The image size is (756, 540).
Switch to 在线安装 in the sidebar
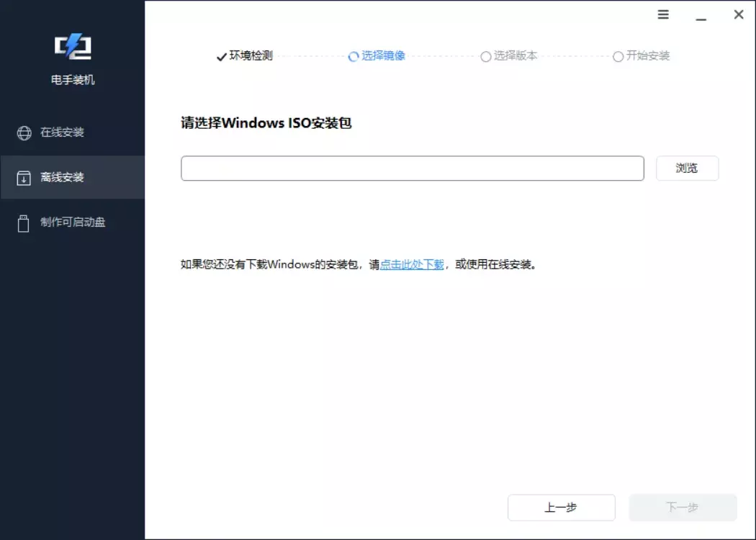(x=72, y=132)
